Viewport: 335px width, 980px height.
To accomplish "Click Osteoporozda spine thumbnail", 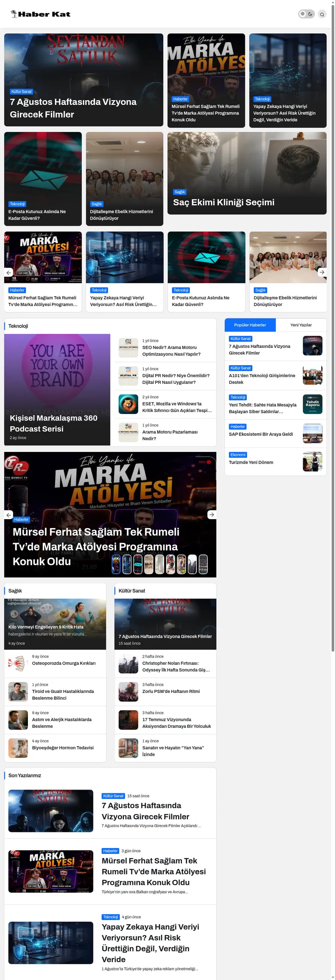I will 18,663.
